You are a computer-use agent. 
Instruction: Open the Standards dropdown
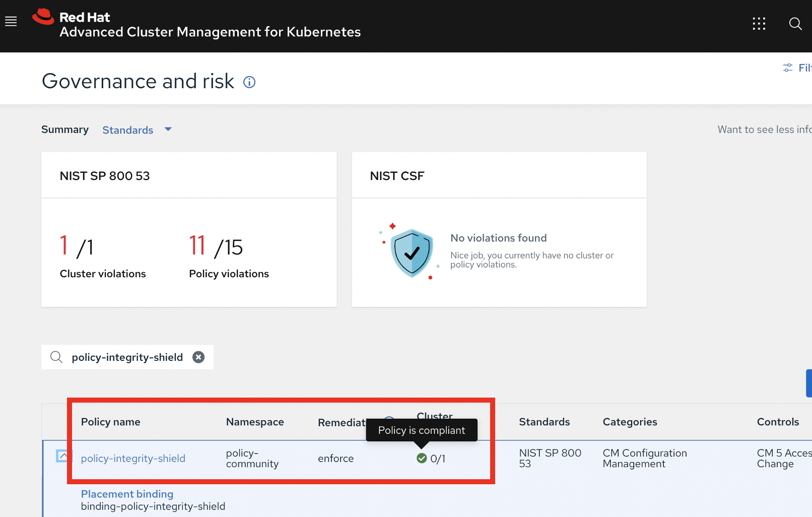point(137,130)
